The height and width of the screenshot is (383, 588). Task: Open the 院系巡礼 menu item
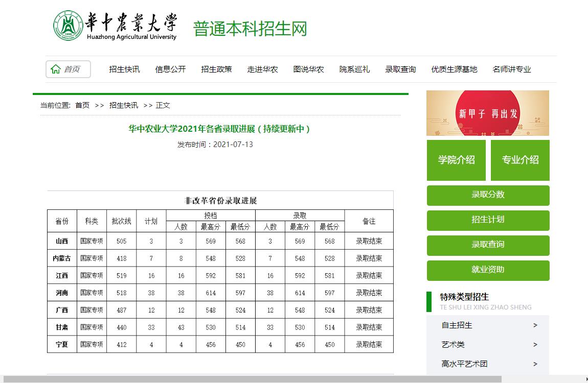point(354,69)
